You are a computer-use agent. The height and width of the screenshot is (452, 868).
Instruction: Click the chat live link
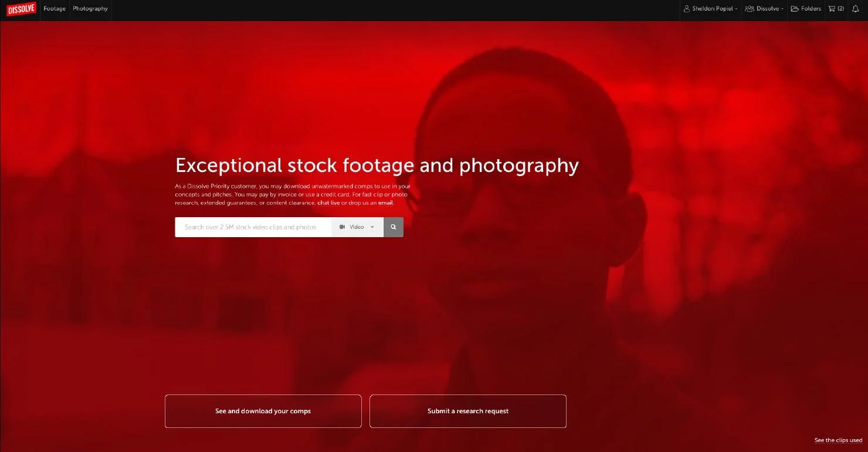pyautogui.click(x=328, y=203)
